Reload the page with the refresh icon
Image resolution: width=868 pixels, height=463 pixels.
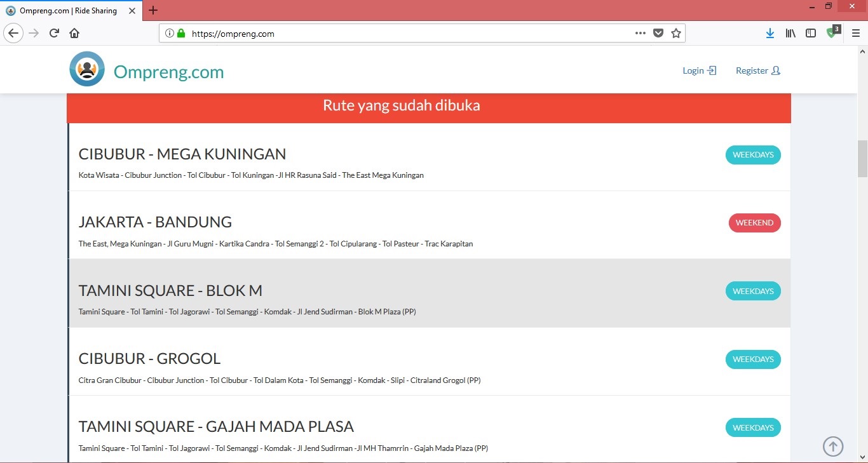[54, 33]
